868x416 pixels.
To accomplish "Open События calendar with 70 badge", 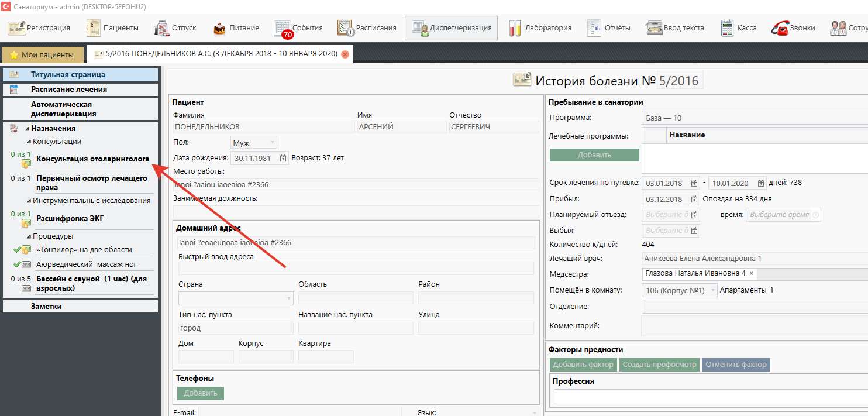I will click(x=283, y=28).
